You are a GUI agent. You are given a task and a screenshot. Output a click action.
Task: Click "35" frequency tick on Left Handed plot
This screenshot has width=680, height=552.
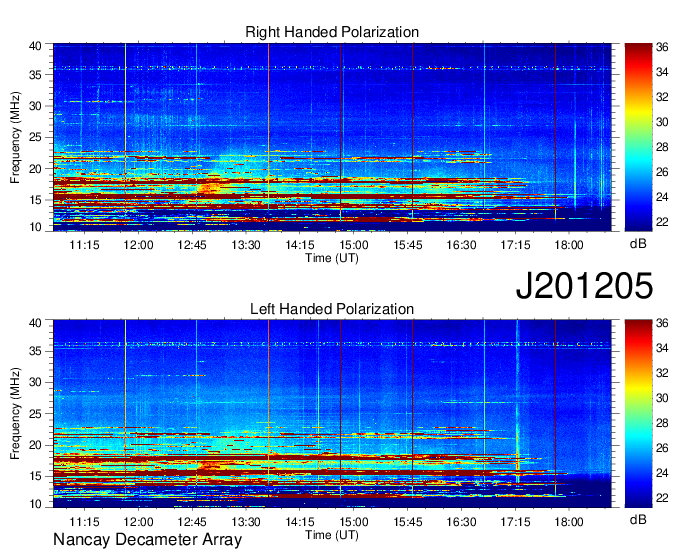(35, 351)
